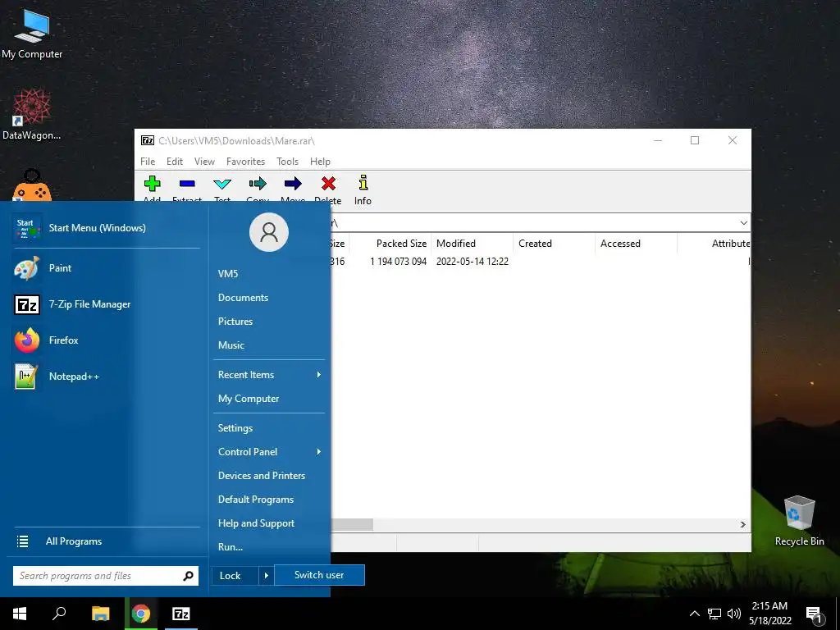The image size is (840, 630).
Task: Open the Favorites menu in 7-Zip
Action: point(245,162)
